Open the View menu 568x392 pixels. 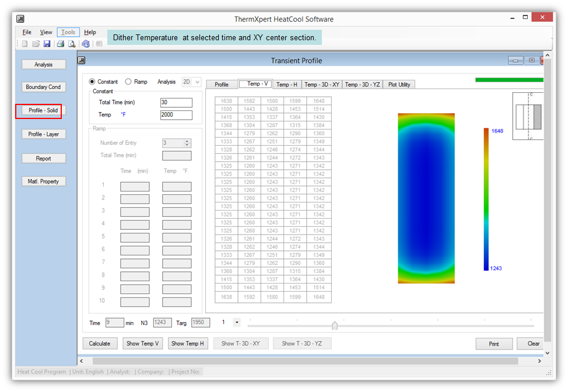tap(46, 32)
